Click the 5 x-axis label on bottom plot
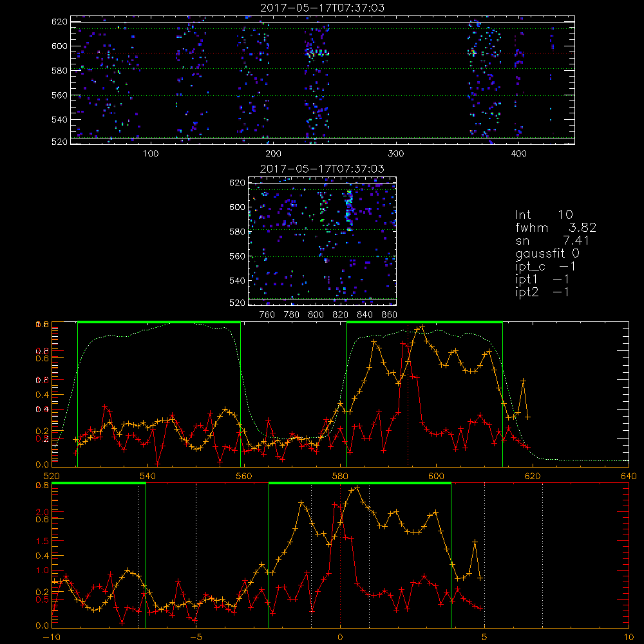 click(x=485, y=638)
